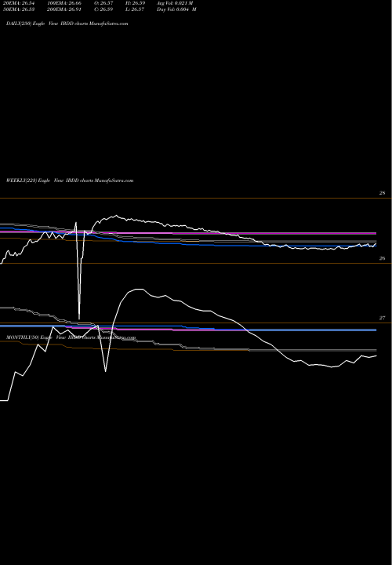
Task: Select the open price O: 26.57
Action: tap(104, 3)
